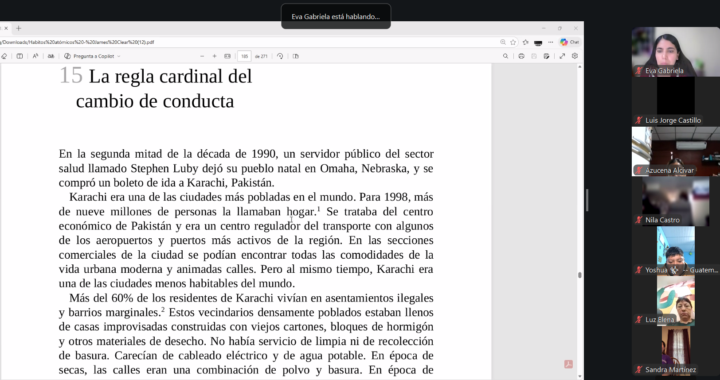Click scrollbar down arrow
This screenshot has width=720, height=380.
coord(579,377)
